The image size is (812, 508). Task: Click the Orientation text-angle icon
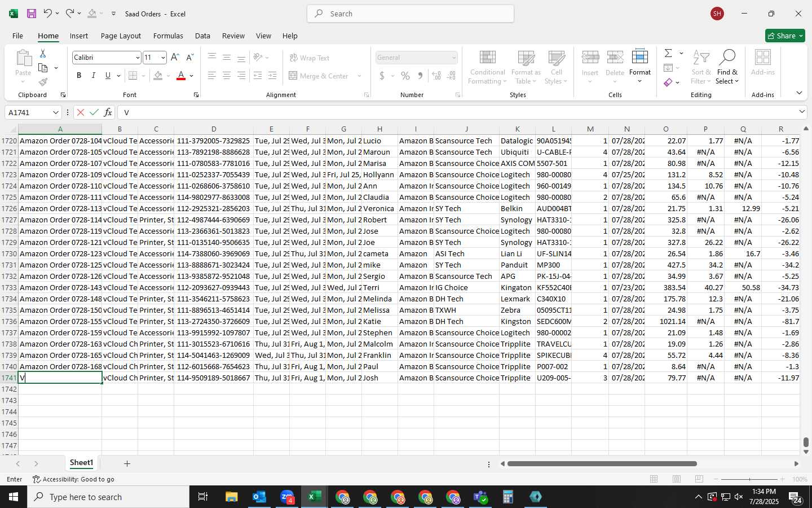coord(258,57)
